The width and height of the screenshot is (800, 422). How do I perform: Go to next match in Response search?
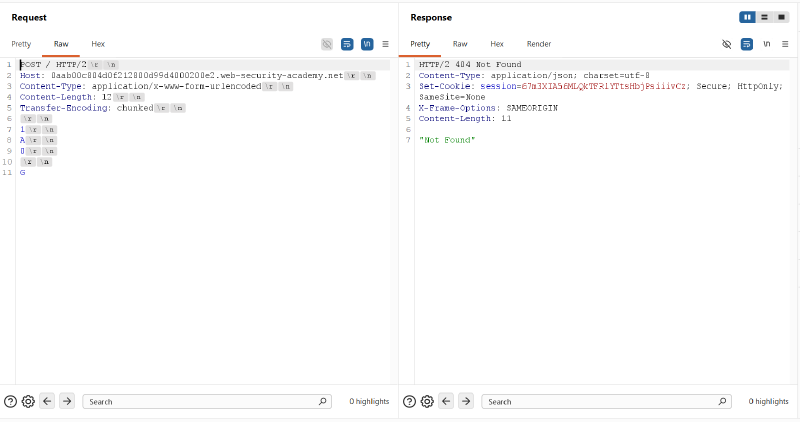click(466, 401)
